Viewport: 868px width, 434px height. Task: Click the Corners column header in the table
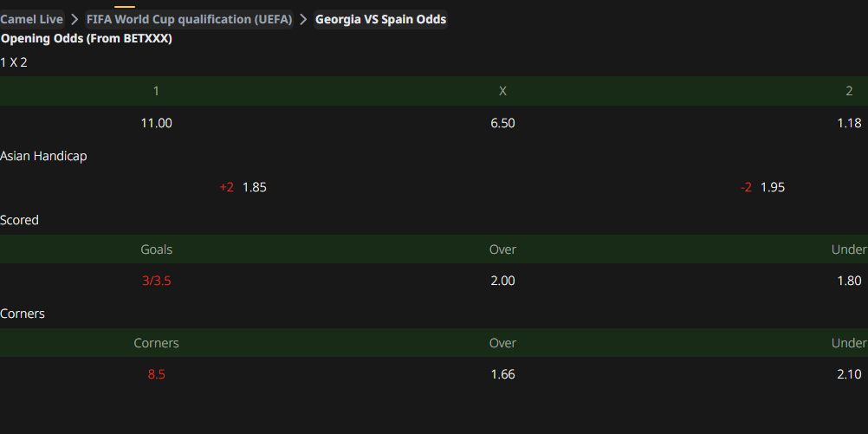(x=156, y=343)
